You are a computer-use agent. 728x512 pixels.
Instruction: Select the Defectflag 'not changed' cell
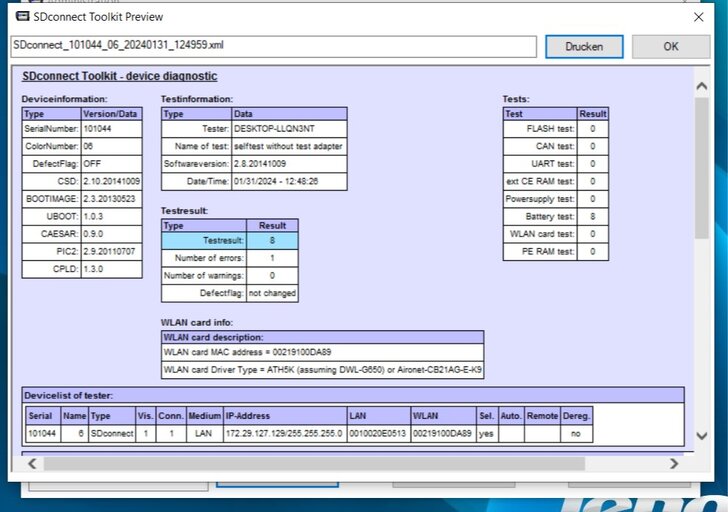click(272, 293)
